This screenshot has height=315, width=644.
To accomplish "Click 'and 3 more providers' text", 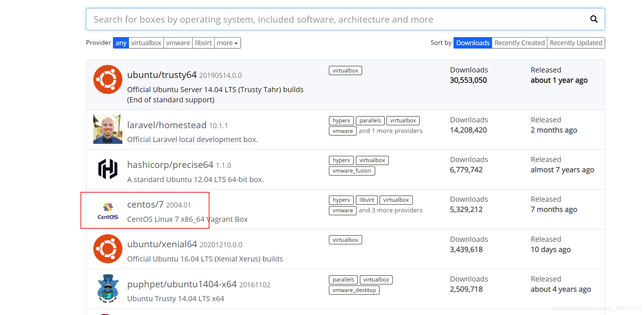I will point(390,210).
